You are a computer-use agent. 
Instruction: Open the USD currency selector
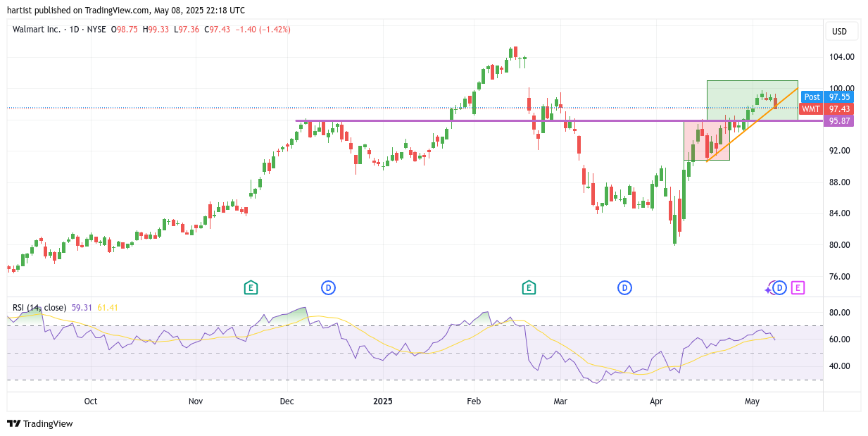[x=840, y=31]
